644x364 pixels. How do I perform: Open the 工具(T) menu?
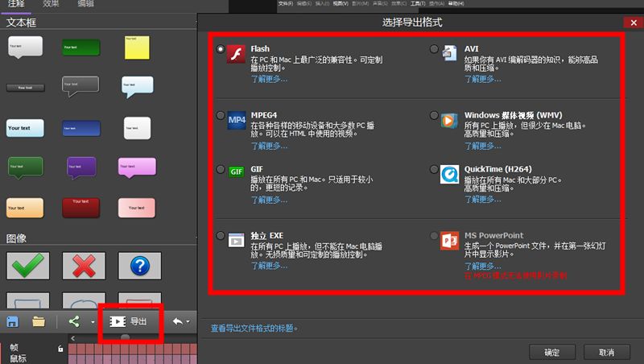point(418,3)
